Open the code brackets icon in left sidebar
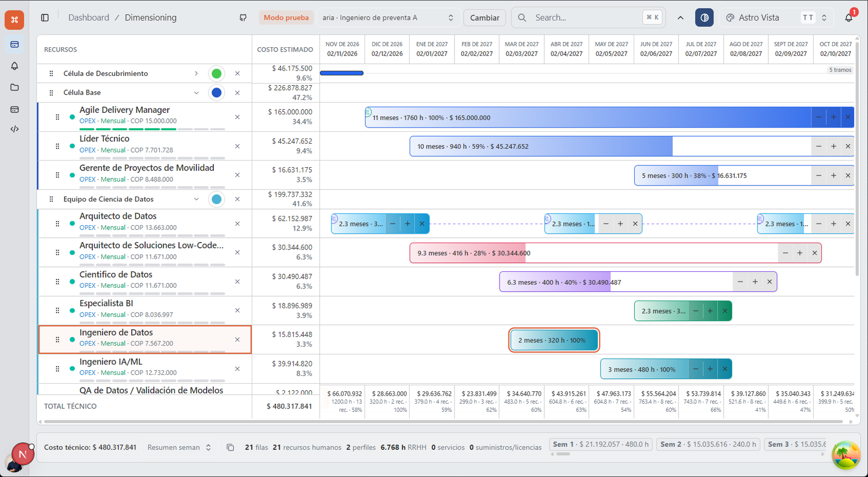Viewport: 868px width, 477px height. (x=15, y=129)
